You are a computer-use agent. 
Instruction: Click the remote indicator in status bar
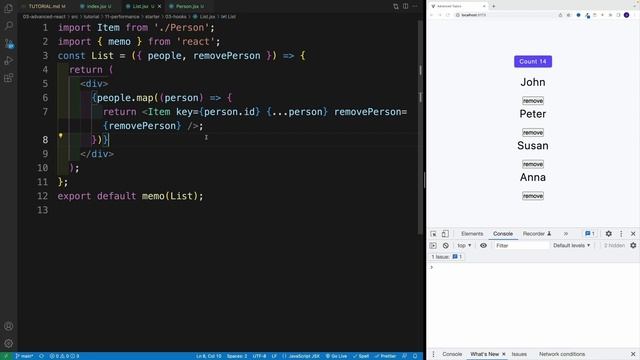(x=6, y=356)
